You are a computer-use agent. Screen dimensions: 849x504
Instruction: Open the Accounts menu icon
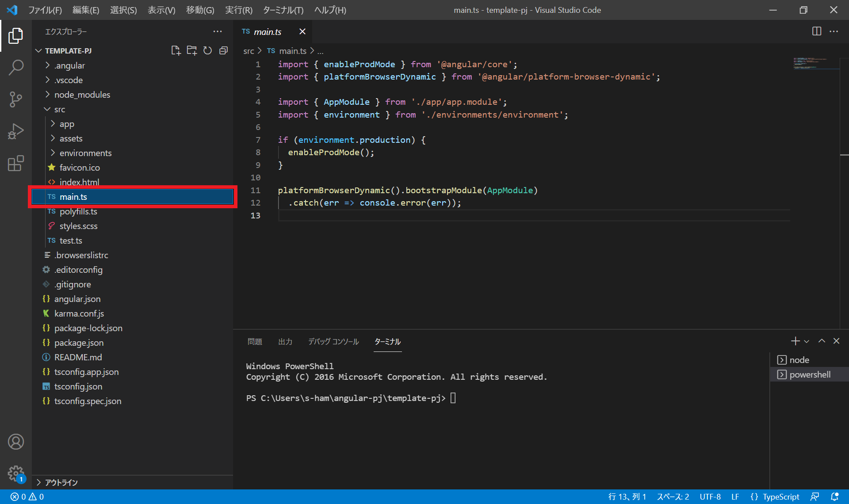coord(16,442)
